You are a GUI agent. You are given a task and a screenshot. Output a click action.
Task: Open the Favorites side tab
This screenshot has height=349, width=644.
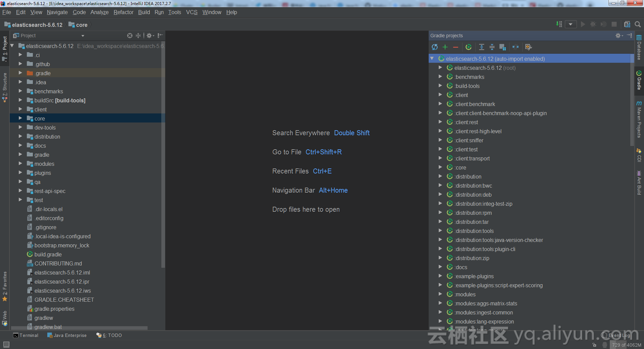coord(5,286)
